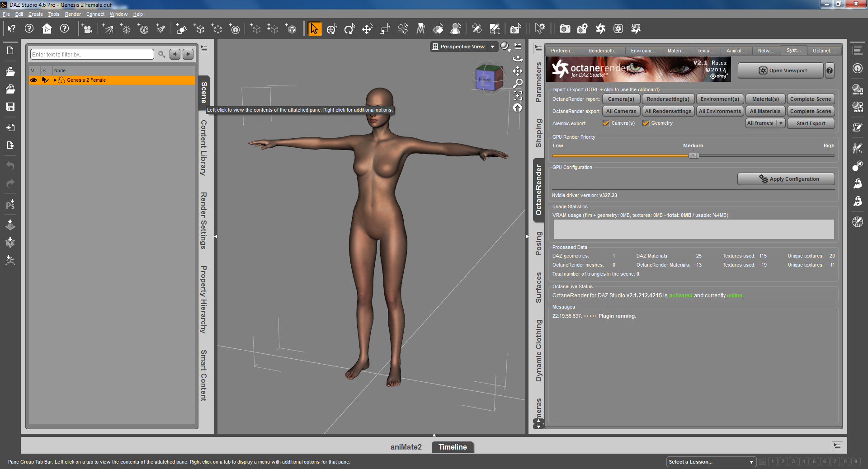Screen dimensions: 868x469
Task: Switch to the Surfaces pane tab
Action: pyautogui.click(x=538, y=287)
